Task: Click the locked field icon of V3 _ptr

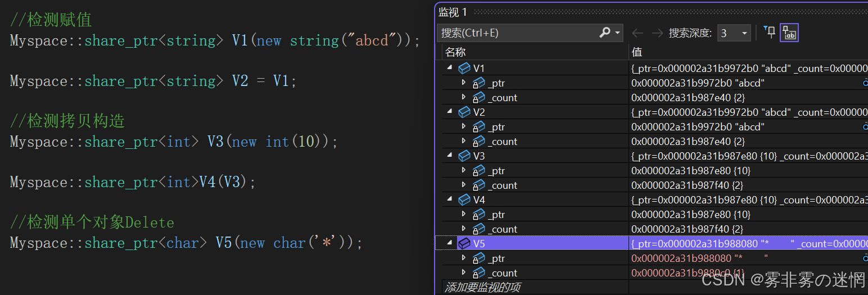Action: point(478,170)
